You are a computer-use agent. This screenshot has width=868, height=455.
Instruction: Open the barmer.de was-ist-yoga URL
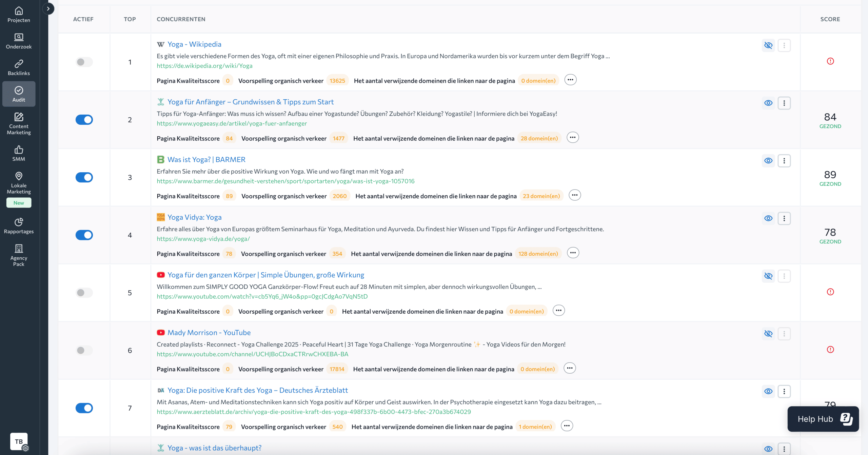[x=285, y=181]
